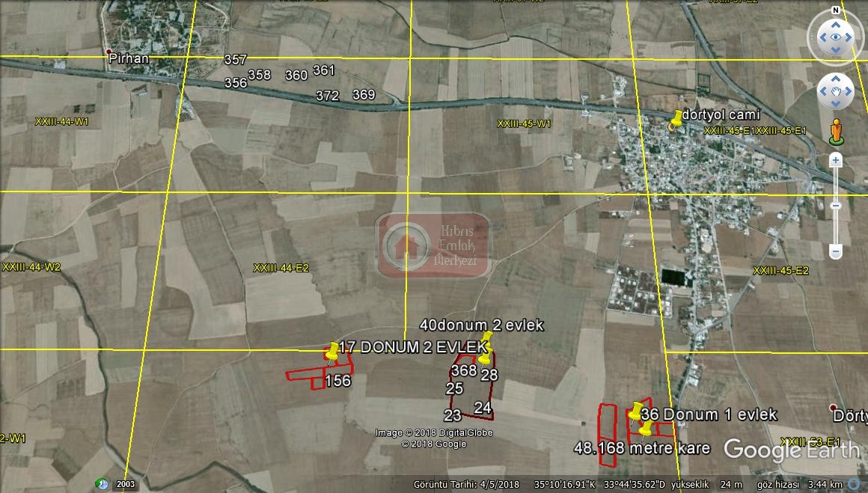Click the 36 Donum 1 evlek pushpin

pos(636,411)
